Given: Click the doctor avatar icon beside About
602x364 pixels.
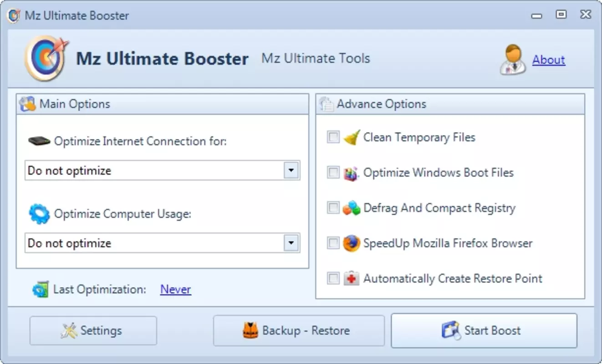Looking at the screenshot, I should [513, 60].
